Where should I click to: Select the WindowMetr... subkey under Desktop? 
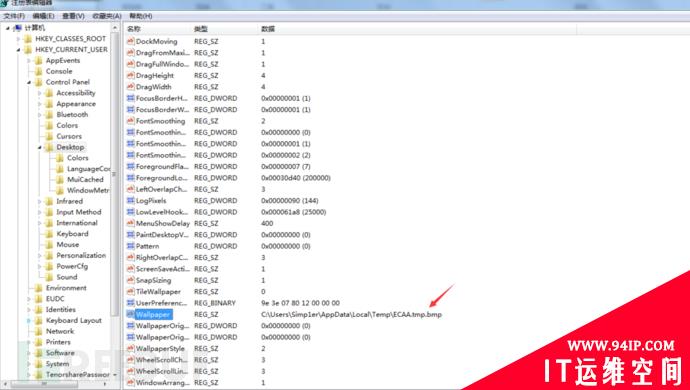[88, 191]
